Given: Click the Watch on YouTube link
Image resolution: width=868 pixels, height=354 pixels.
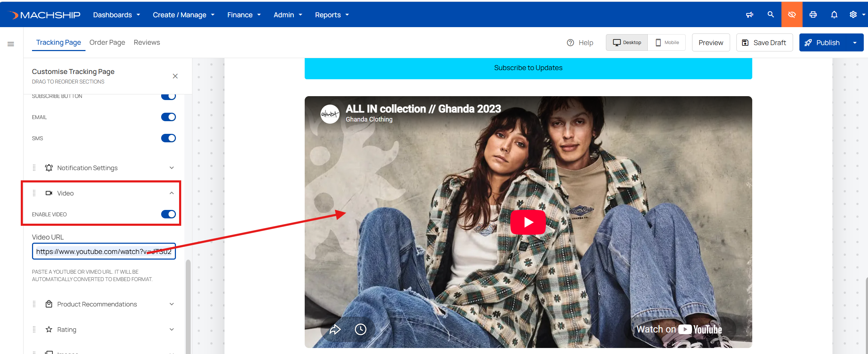Looking at the screenshot, I should (x=679, y=329).
